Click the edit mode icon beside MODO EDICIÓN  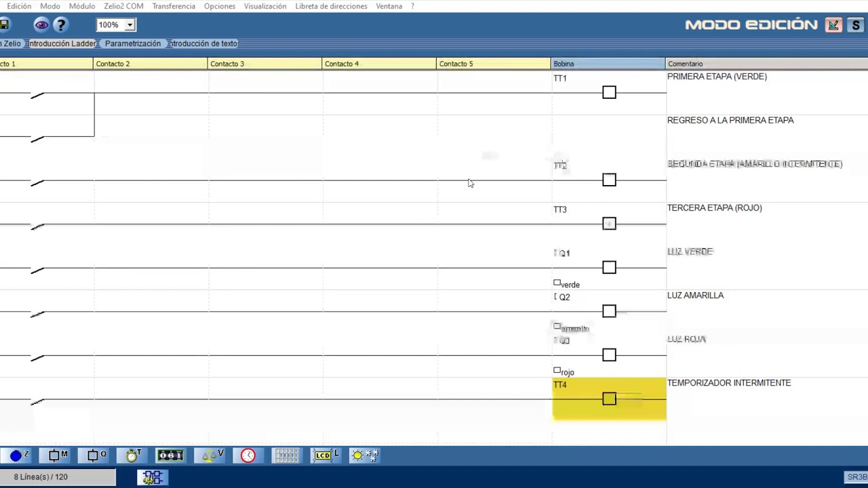(833, 25)
